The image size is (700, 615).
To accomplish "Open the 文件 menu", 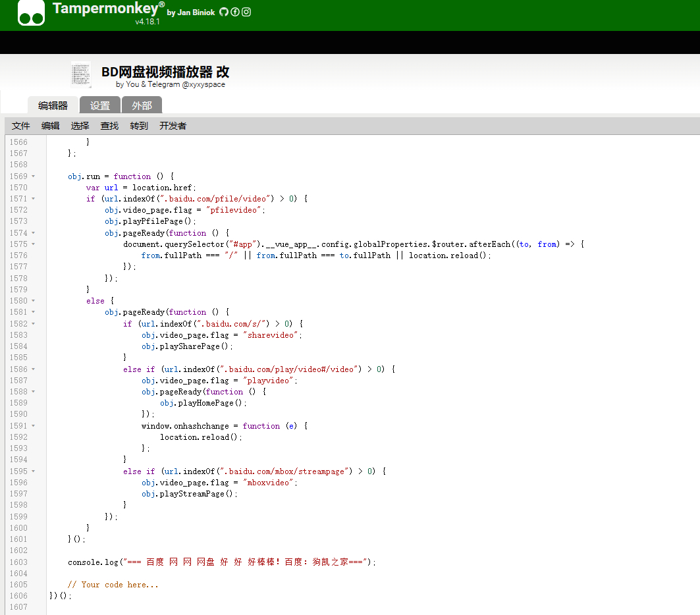I will tap(21, 126).
